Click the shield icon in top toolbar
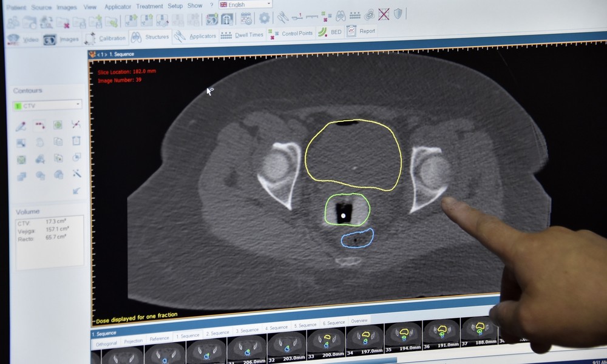607x364 pixels. (398, 14)
